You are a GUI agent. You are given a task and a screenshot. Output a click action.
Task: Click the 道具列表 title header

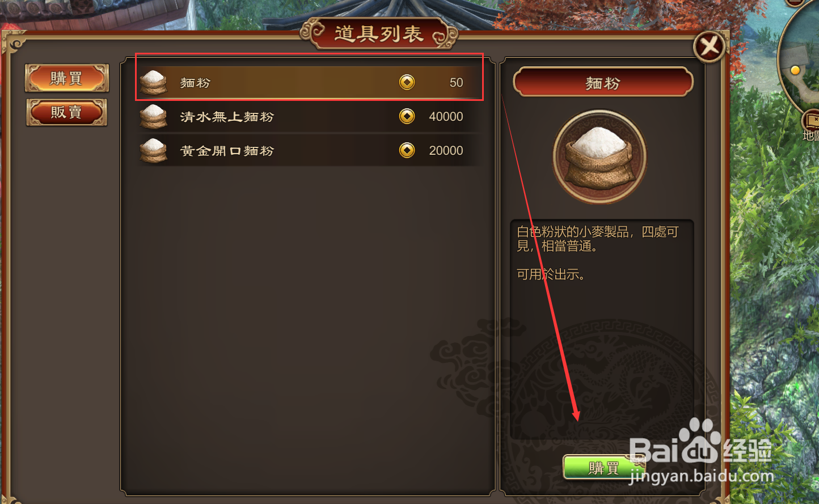click(x=379, y=33)
